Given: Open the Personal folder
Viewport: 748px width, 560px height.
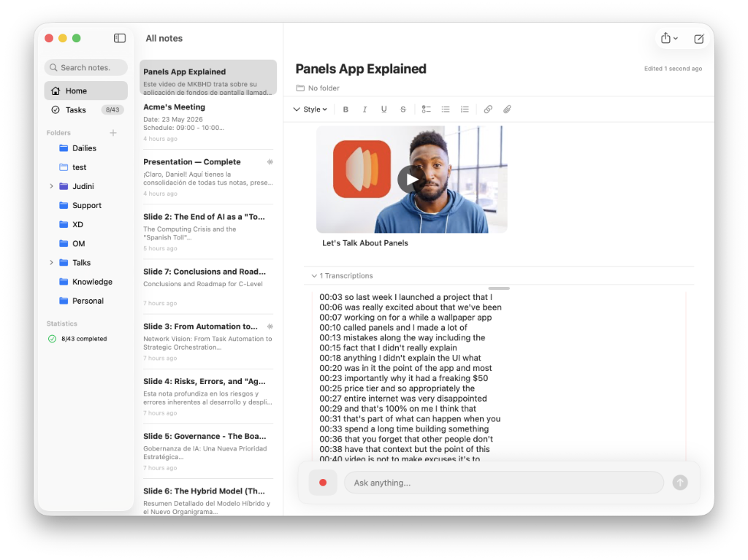Looking at the screenshot, I should [86, 301].
